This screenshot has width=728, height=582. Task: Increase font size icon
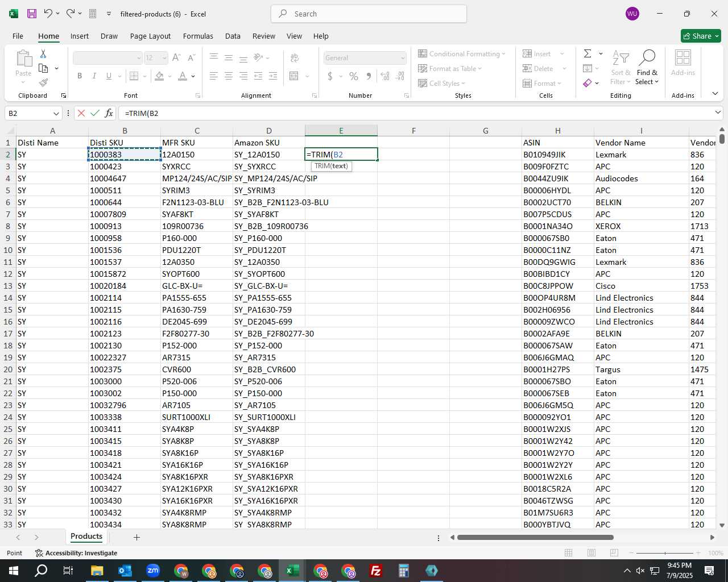point(176,58)
